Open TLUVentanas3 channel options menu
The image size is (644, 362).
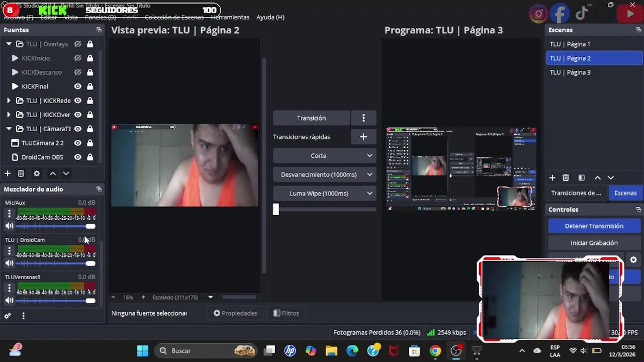click(9, 288)
